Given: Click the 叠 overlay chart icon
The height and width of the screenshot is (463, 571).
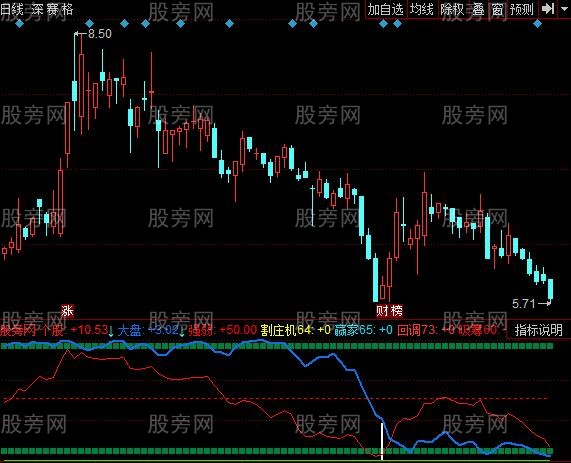Looking at the screenshot, I should point(478,9).
